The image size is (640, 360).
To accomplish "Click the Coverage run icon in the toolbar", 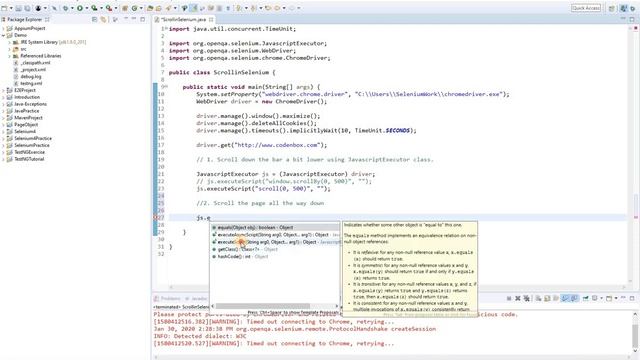I will [94, 8].
